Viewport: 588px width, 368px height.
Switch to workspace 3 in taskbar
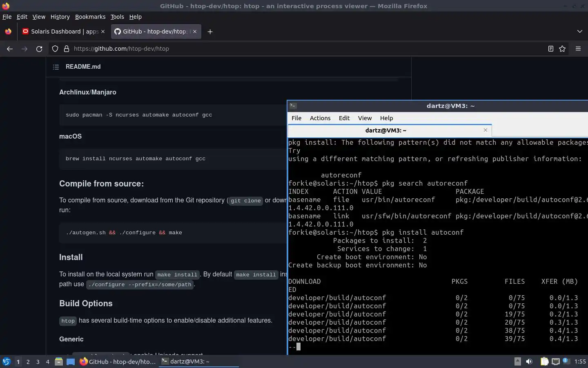pyautogui.click(x=38, y=361)
